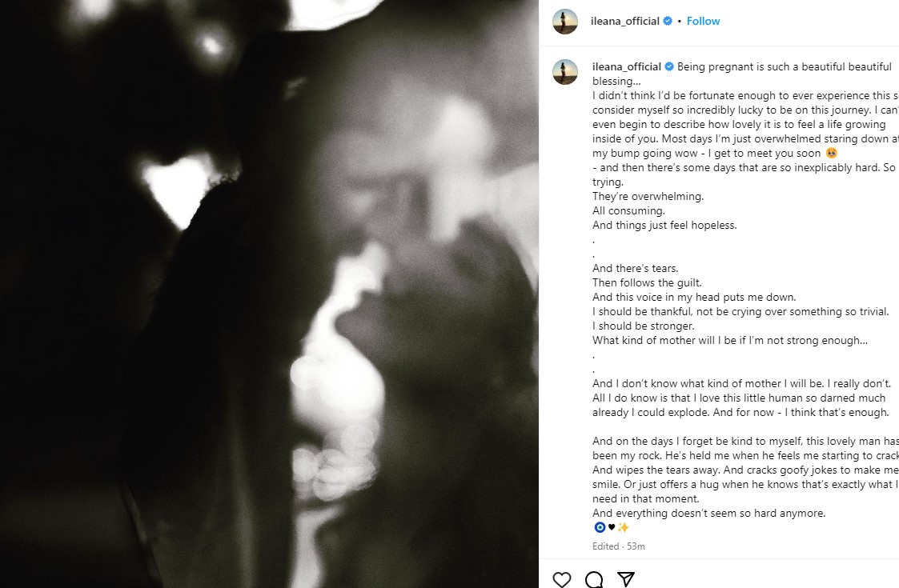Click the black and white post photo
Viewport: 899px width, 588px height.
[269, 294]
